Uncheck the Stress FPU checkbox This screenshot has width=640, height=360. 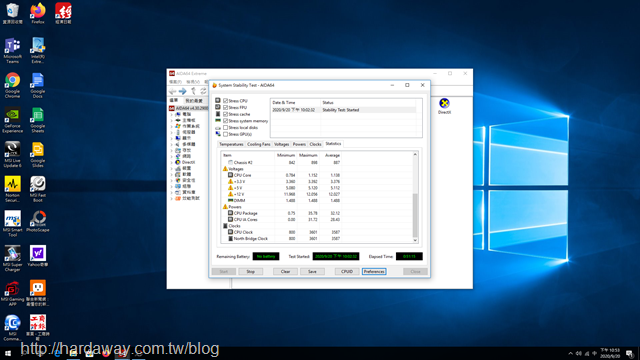pyautogui.click(x=225, y=107)
